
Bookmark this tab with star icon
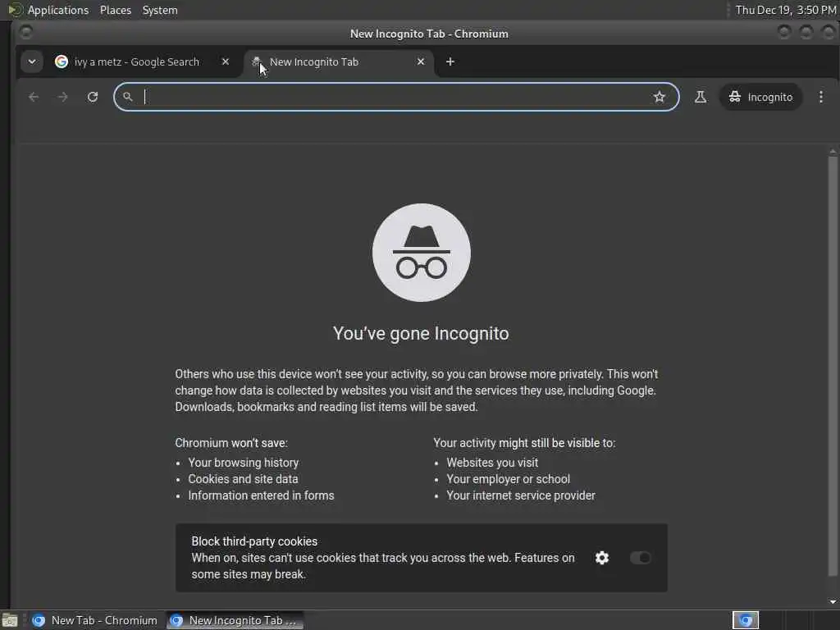tap(660, 97)
